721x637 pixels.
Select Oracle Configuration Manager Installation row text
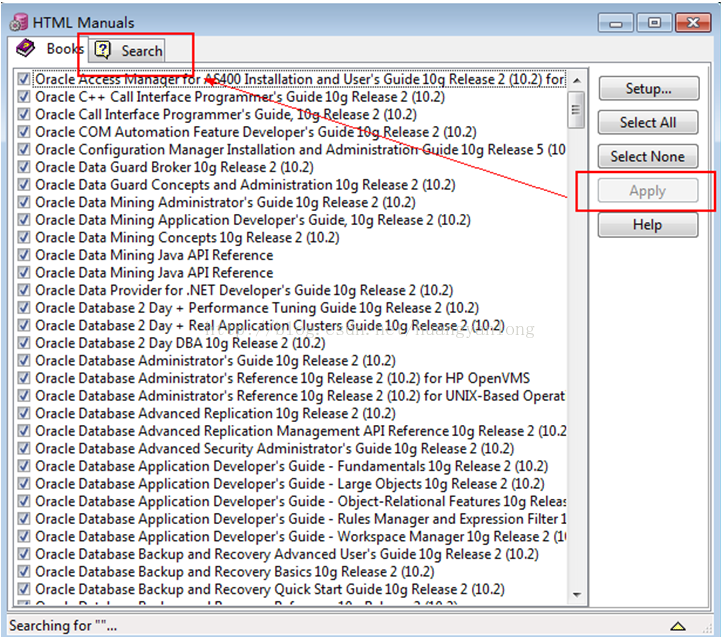point(300,149)
